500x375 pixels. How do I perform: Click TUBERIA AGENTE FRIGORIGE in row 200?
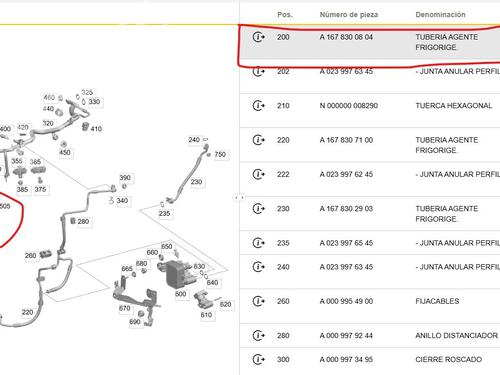(x=447, y=42)
